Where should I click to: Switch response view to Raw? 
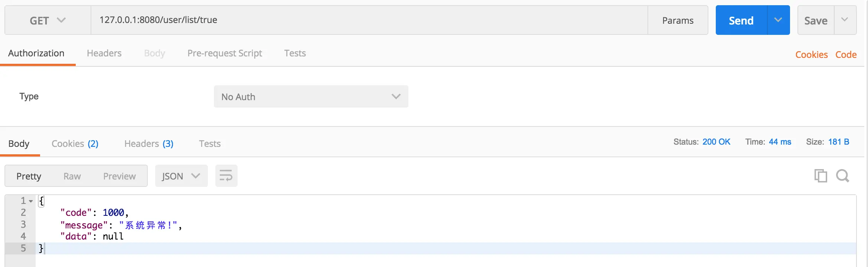[x=72, y=176]
